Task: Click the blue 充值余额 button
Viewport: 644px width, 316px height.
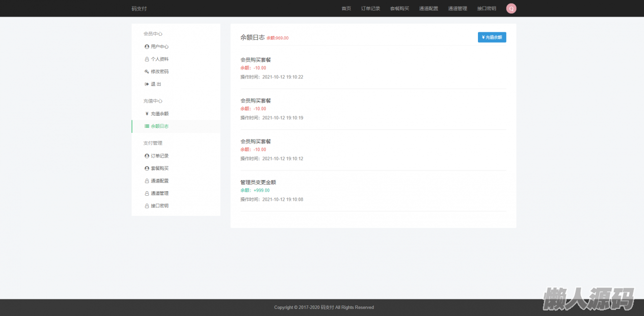Action: [x=492, y=37]
